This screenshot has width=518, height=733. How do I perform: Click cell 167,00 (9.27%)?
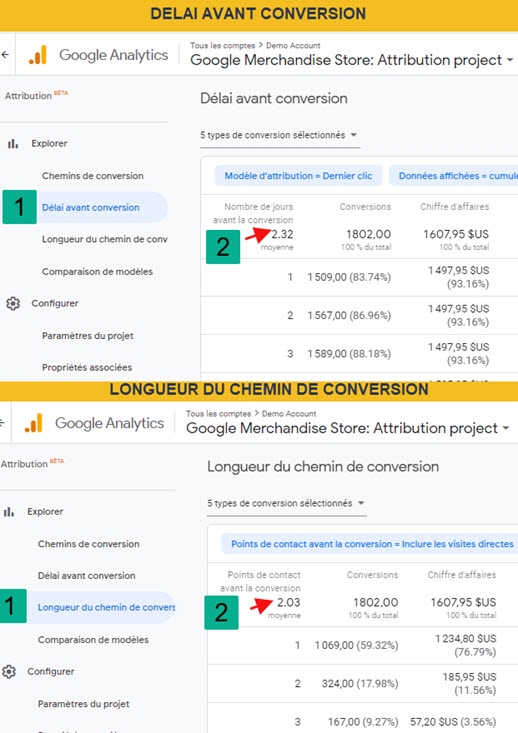363,722
